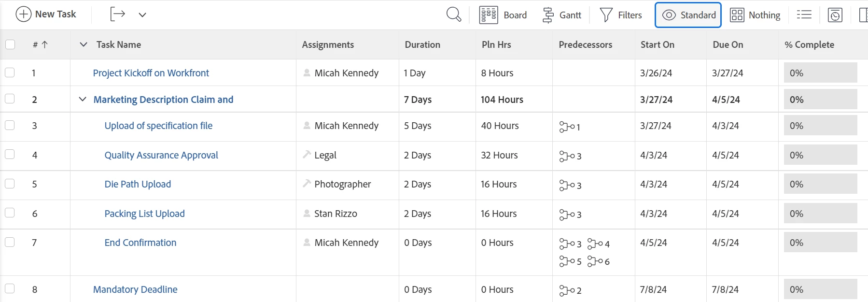Collapse all tasks via Task Name chevron

pos(84,44)
